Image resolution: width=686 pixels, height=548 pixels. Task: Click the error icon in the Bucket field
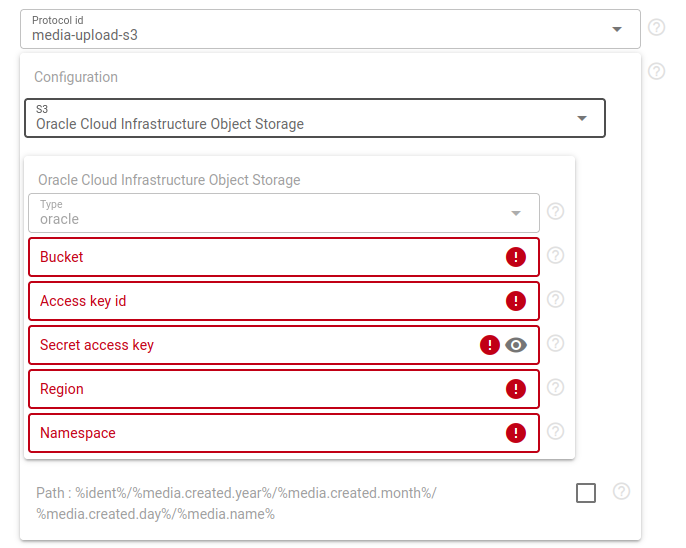tap(516, 257)
